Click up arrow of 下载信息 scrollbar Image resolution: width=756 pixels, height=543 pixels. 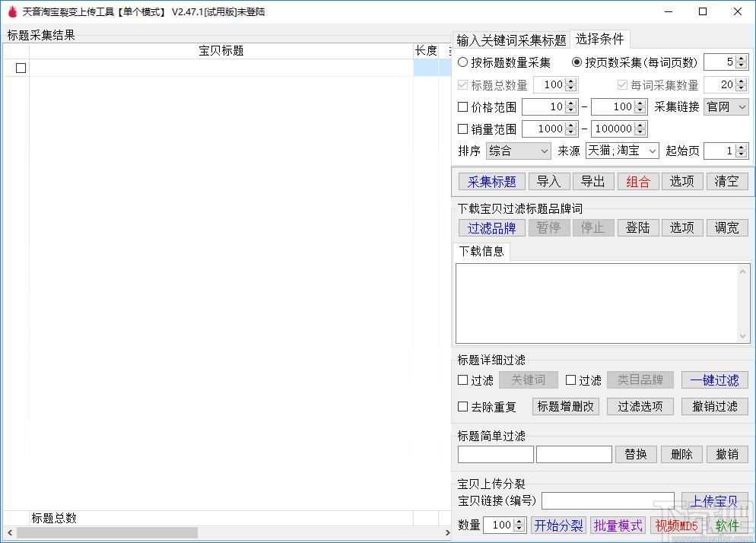(x=742, y=271)
